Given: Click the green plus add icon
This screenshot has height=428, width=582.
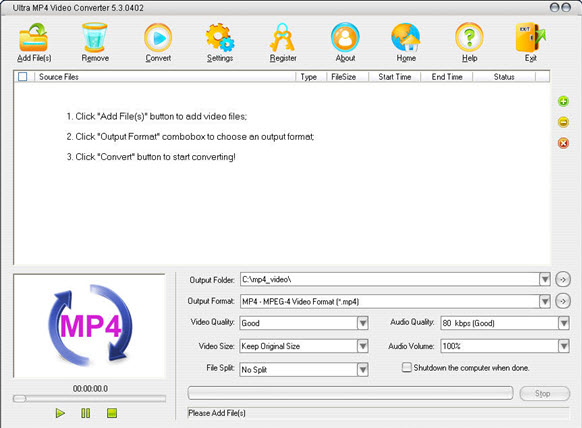Looking at the screenshot, I should [563, 101].
